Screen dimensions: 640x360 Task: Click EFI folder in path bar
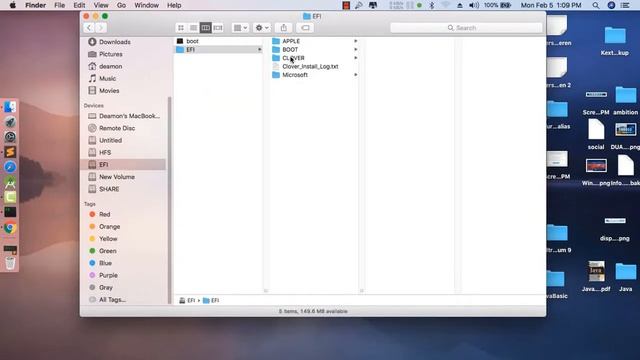(x=211, y=300)
